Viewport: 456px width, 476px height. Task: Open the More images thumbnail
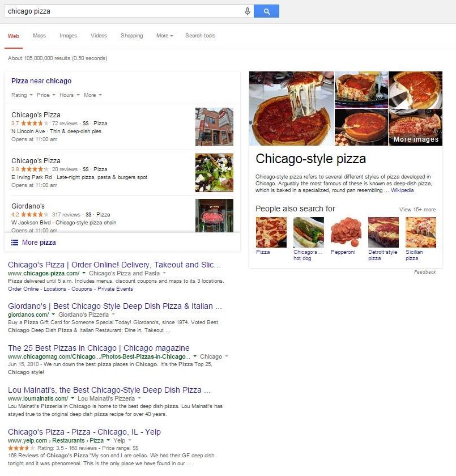point(415,127)
